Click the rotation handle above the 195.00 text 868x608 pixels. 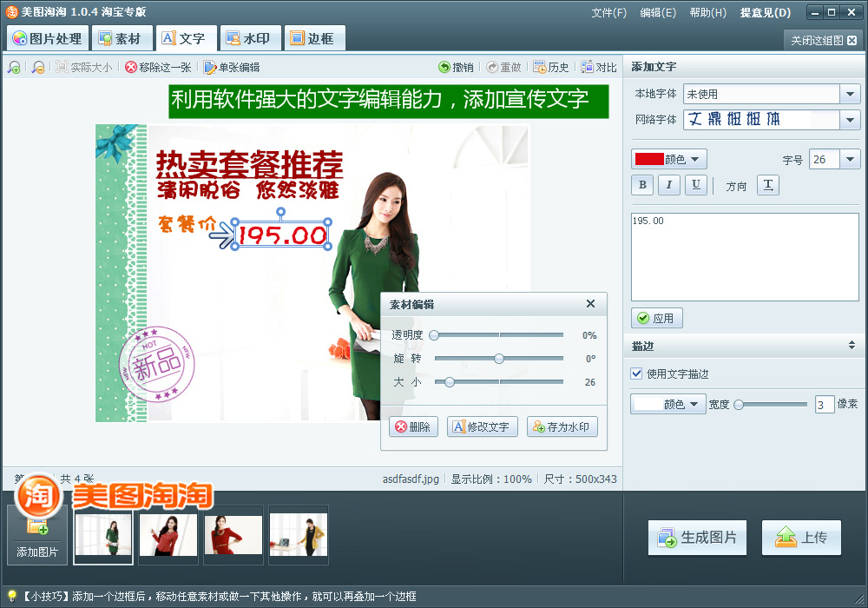point(281,211)
